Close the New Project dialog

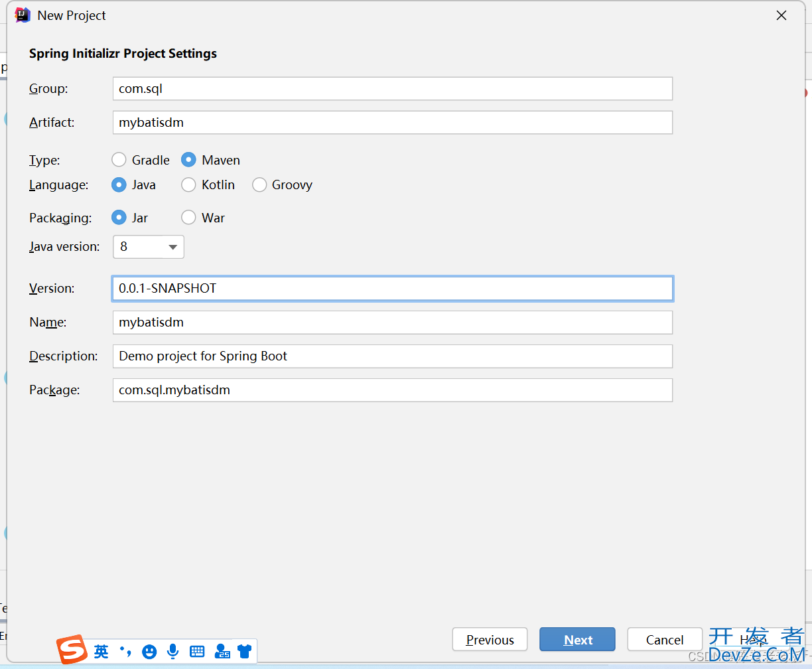[781, 15]
